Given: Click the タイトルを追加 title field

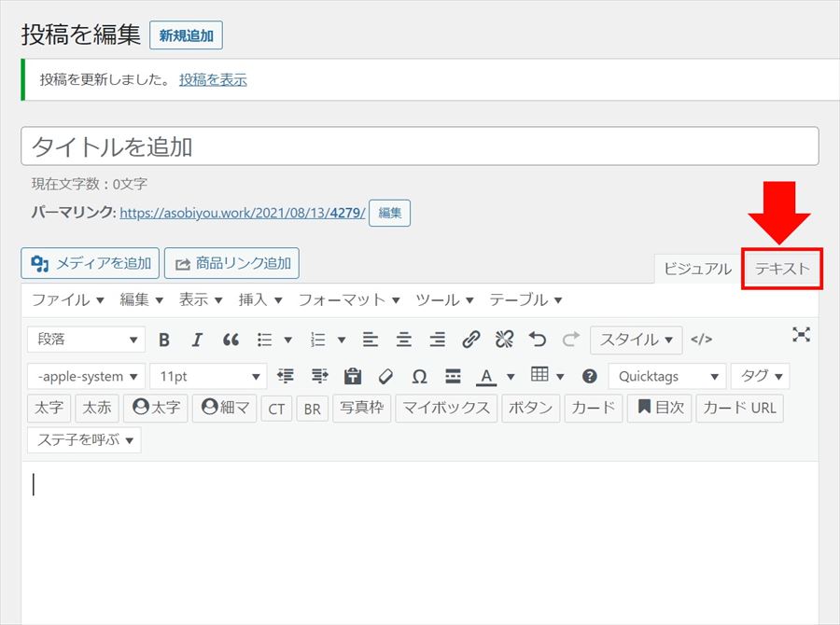Looking at the screenshot, I should pyautogui.click(x=419, y=146).
